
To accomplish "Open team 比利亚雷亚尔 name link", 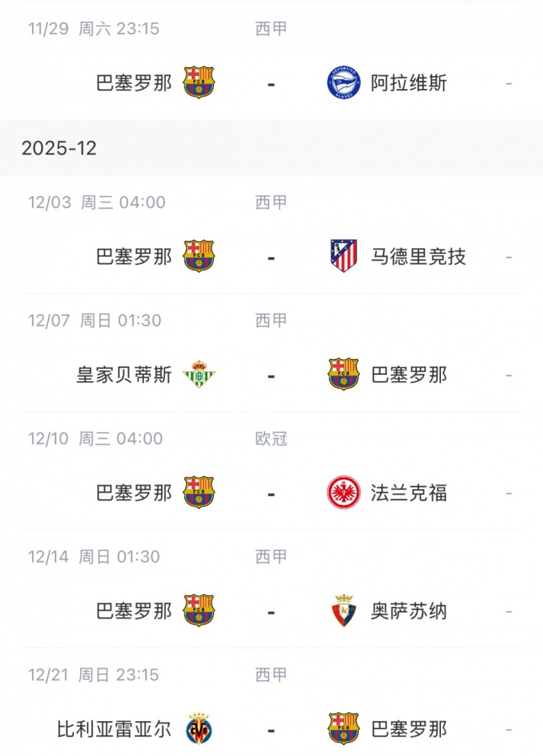I will coord(114,729).
